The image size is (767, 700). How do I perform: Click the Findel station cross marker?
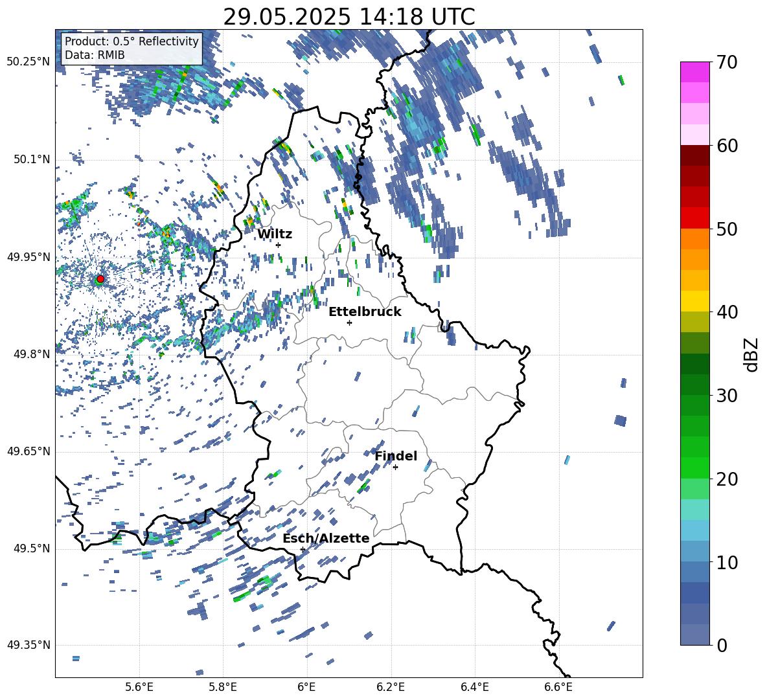pos(395,468)
